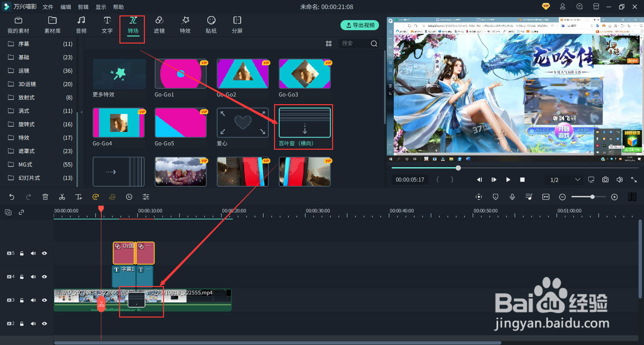Viewport: 644px width, 345px height.
Task: Select the Go-Go4 transition thumbnail
Action: (119, 123)
